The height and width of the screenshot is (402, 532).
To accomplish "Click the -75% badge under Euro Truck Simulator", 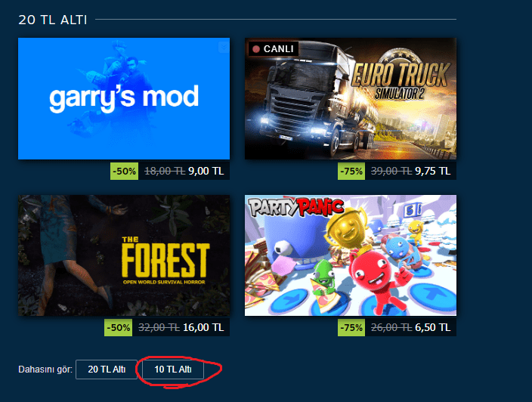I will 351,171.
